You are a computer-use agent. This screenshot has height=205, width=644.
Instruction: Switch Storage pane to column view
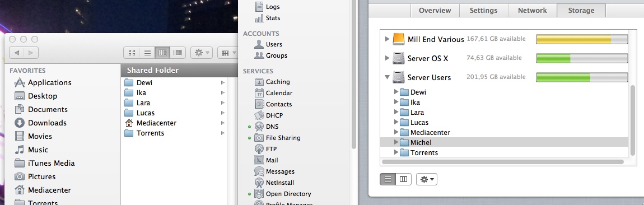[x=403, y=180]
